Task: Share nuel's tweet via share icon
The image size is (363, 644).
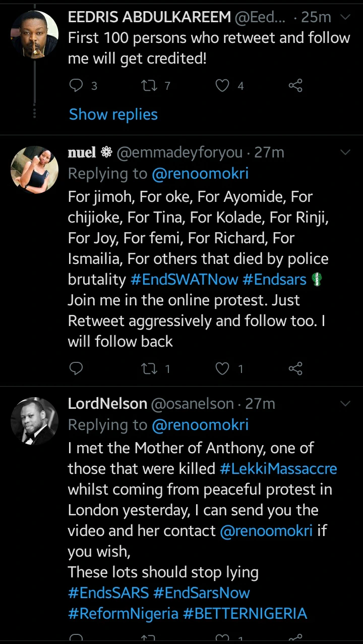Action: (295, 369)
